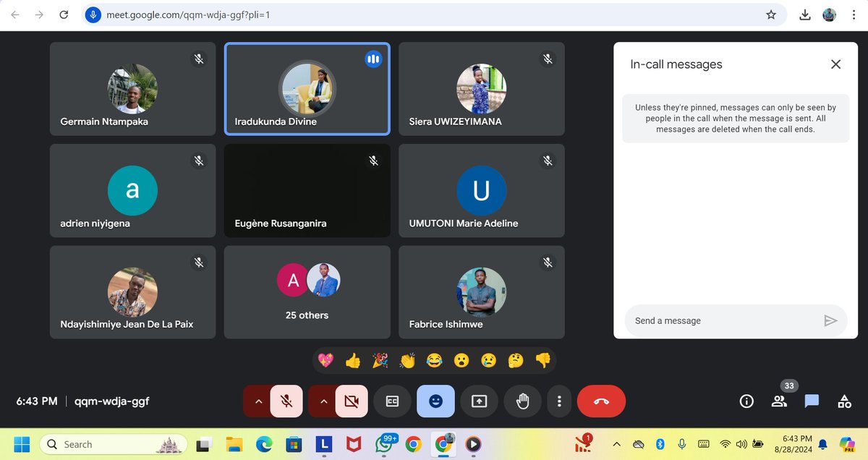
Task: Enable closed captions
Action: pyautogui.click(x=392, y=401)
